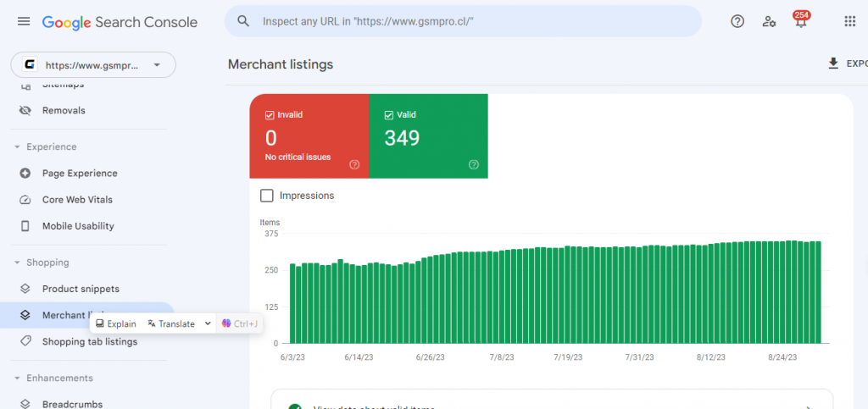Screen dimensions: 868x409
Task: Click the 7/19/23 axis date label
Action: point(568,357)
